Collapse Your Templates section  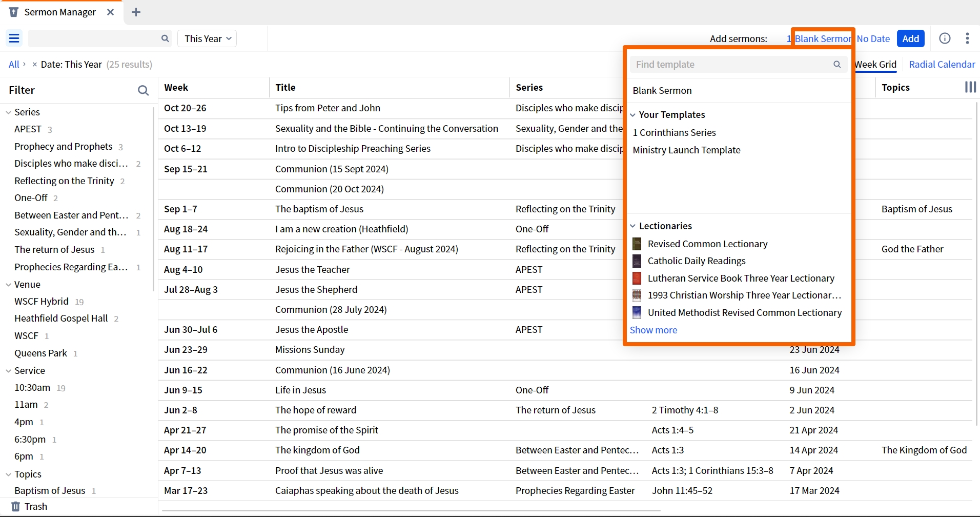tap(633, 115)
